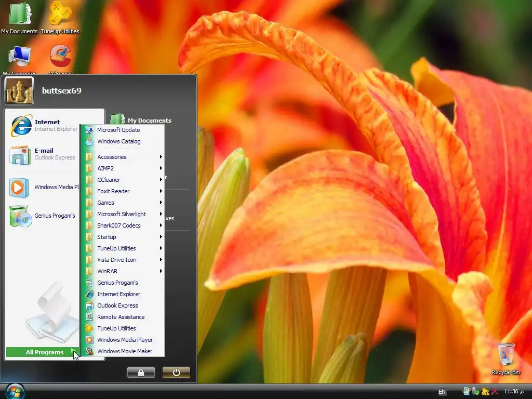Screen dimensions: 532x399
Task: Open the Recycle Bin desktop icon
Action: 506,359
